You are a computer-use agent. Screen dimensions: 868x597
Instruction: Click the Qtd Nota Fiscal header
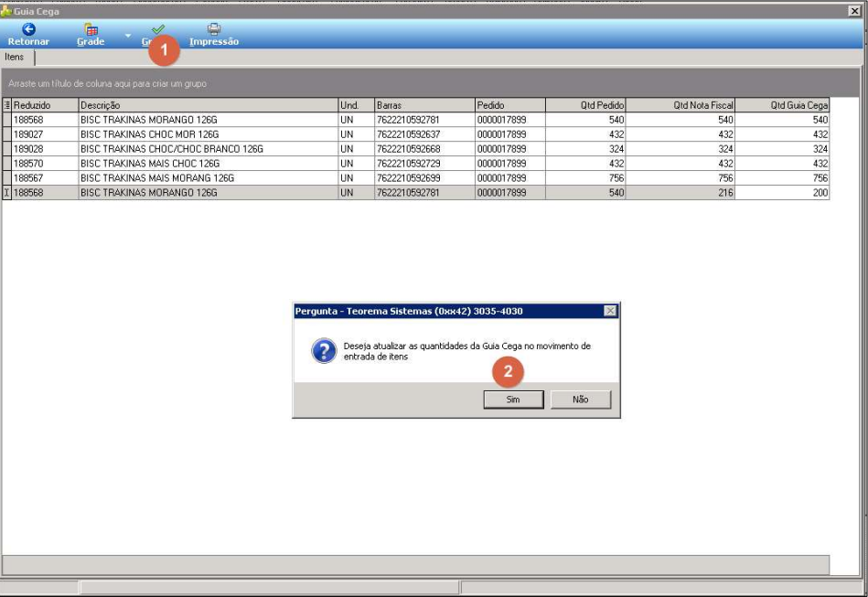tap(680, 104)
